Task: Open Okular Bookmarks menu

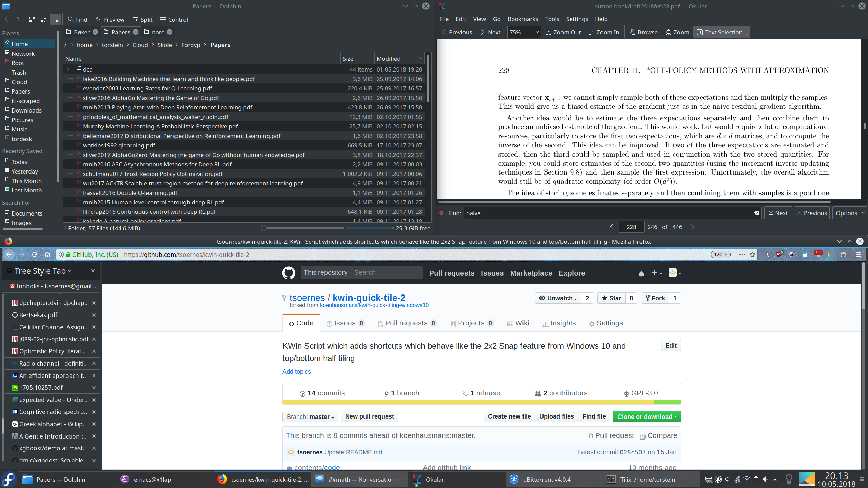Action: tap(522, 19)
